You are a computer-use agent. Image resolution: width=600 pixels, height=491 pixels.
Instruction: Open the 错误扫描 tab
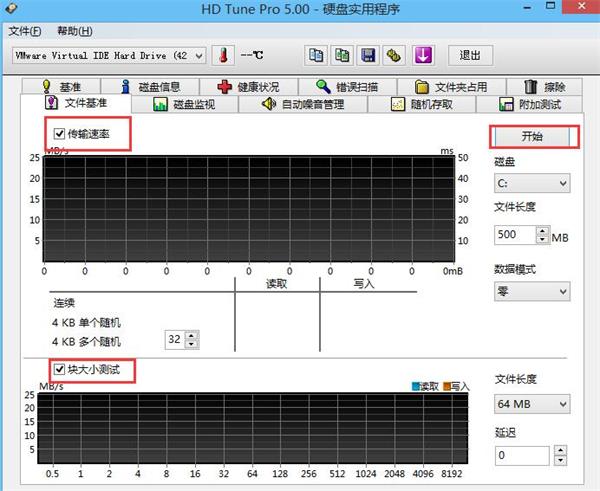click(x=347, y=87)
